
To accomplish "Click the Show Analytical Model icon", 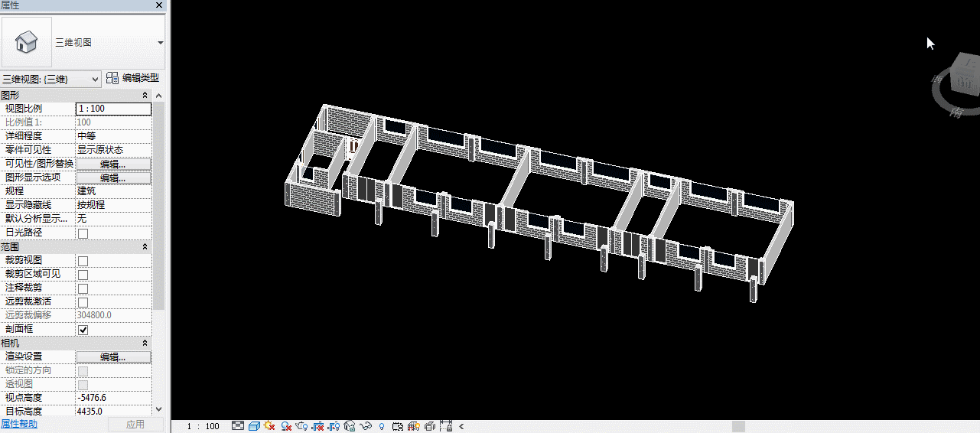I will click(413, 426).
